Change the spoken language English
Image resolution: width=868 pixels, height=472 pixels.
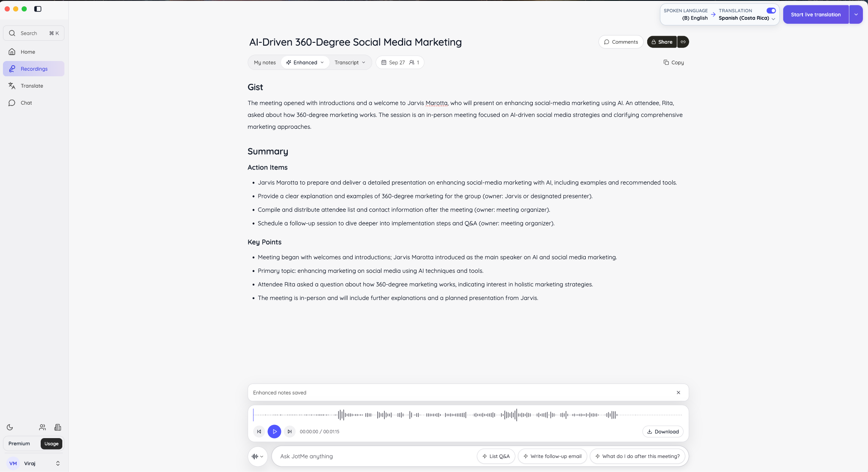(695, 18)
